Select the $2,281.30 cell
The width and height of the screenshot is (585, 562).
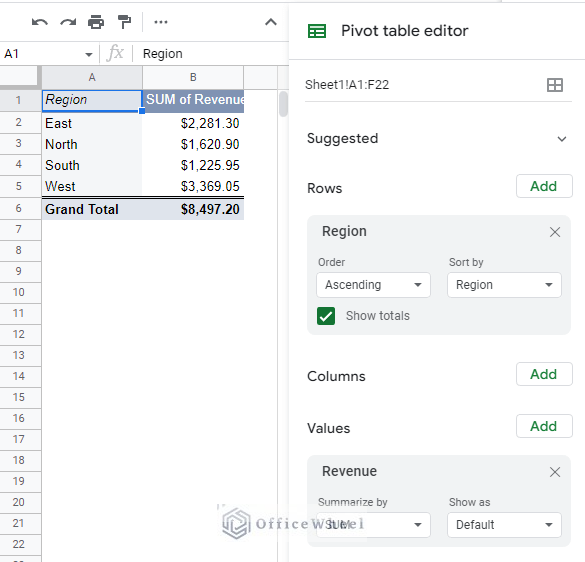pyautogui.click(x=193, y=123)
